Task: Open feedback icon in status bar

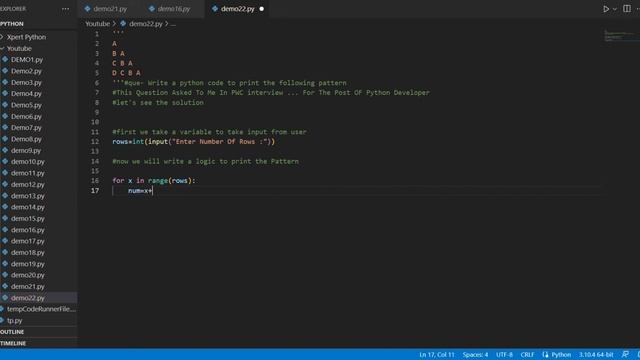Action: click(x=625, y=354)
